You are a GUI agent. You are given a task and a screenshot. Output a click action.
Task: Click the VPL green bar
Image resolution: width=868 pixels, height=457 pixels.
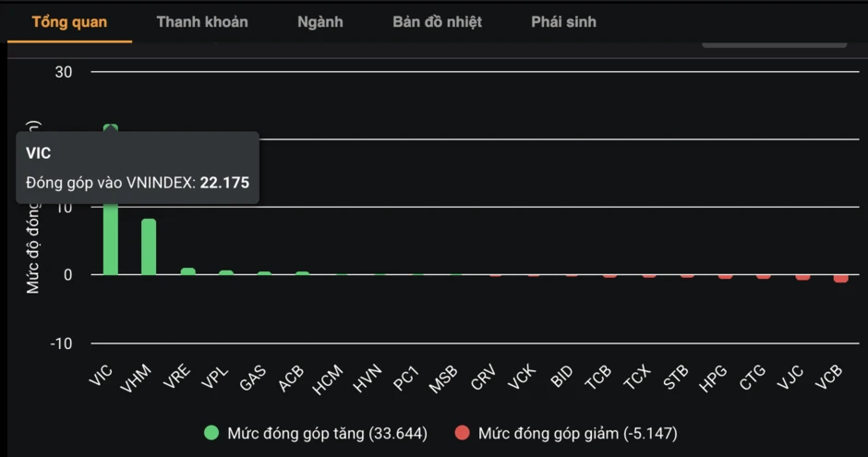(226, 272)
